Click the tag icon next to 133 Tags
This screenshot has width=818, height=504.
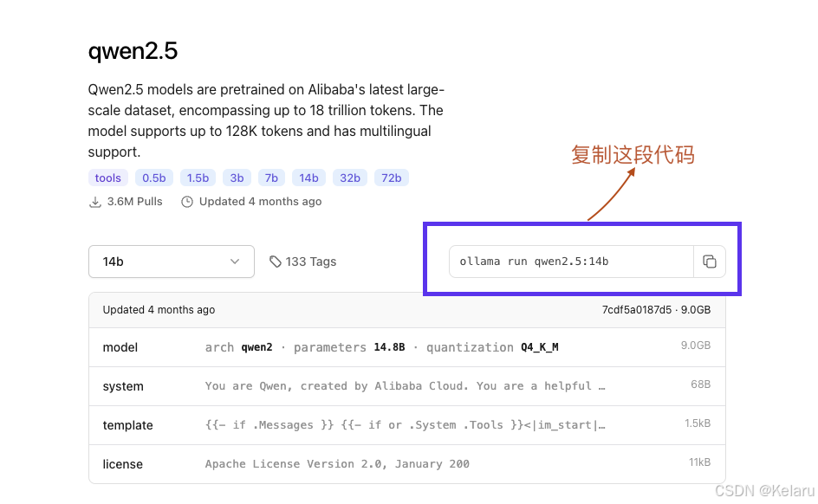click(276, 262)
